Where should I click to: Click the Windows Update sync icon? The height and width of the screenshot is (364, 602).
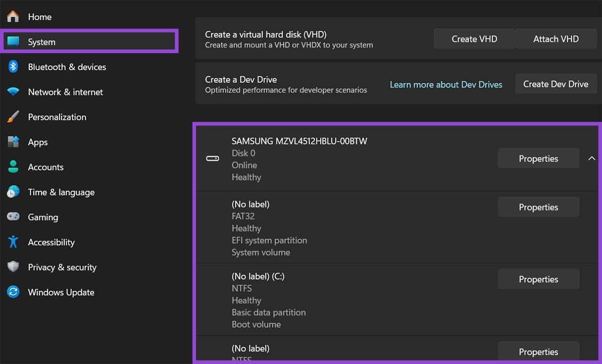tap(13, 292)
